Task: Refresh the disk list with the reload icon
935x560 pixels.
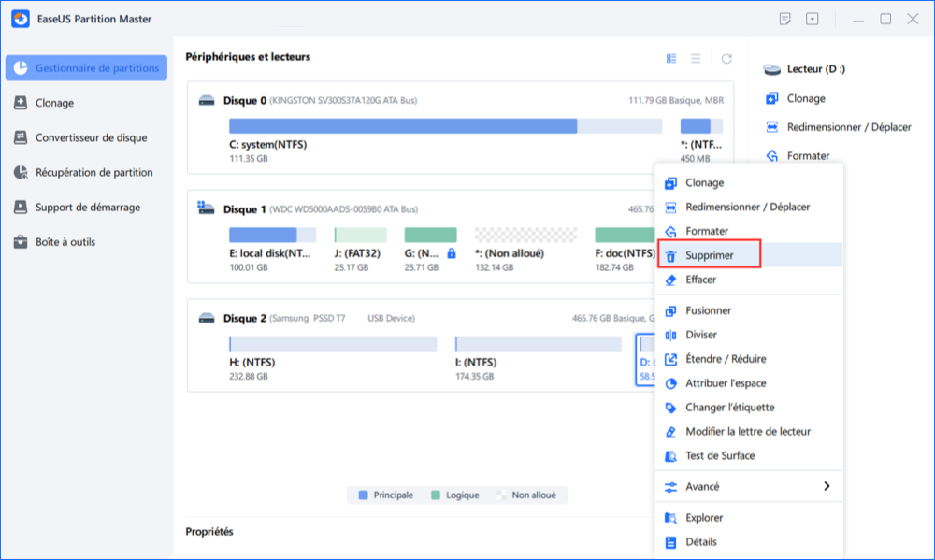Action: point(726,58)
